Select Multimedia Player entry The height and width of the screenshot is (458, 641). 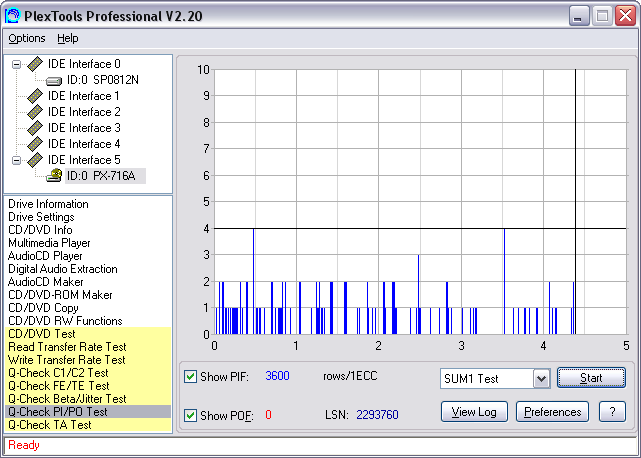coord(49,243)
